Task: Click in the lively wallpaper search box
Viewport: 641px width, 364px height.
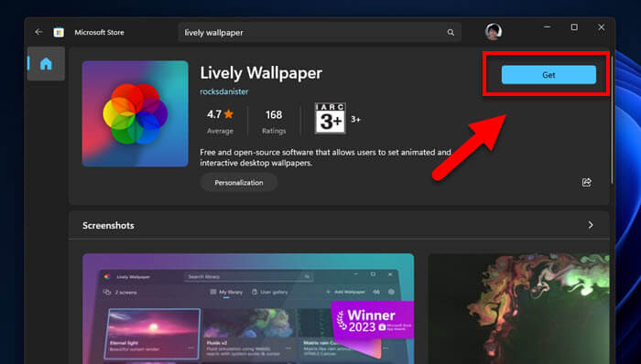Action: point(320,32)
